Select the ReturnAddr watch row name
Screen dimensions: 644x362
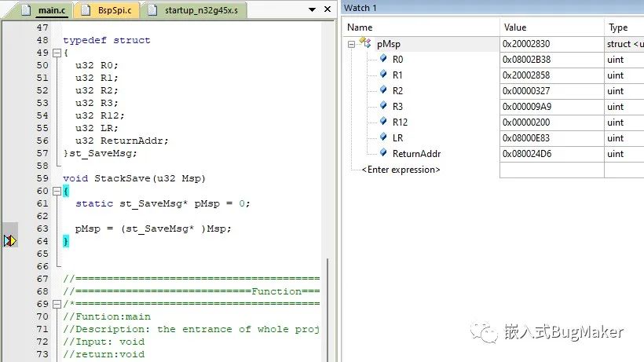416,154
